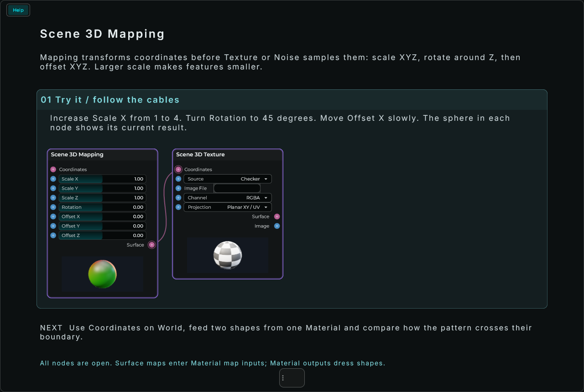Click the '01 Try it / follow the cables' header

(x=292, y=100)
